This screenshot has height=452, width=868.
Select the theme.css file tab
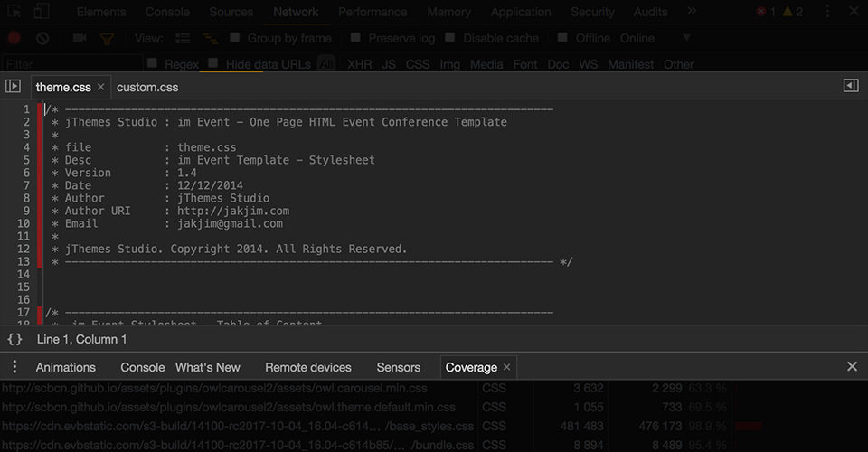(x=63, y=87)
